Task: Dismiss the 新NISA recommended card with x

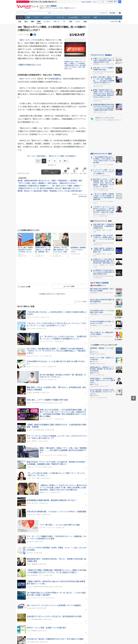Action: click(x=68, y=256)
